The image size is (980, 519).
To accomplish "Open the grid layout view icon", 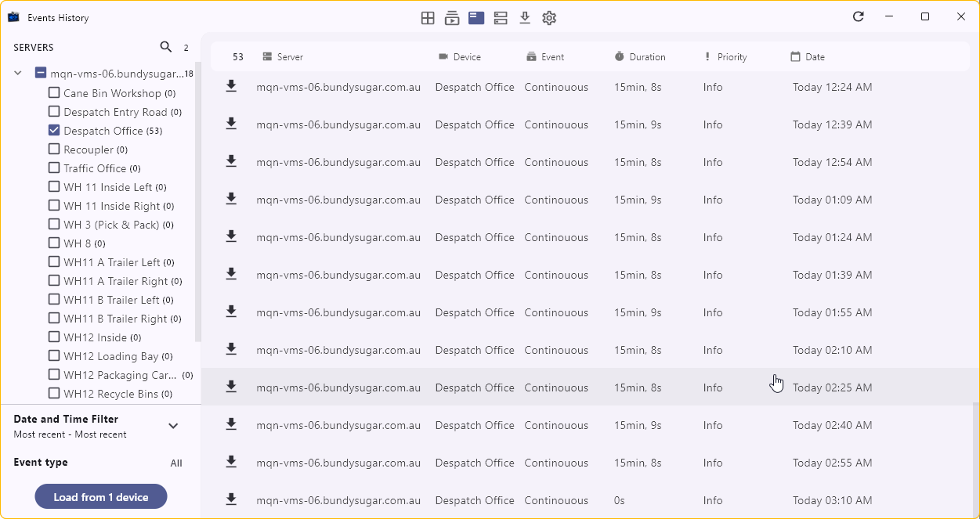I will coord(428,18).
